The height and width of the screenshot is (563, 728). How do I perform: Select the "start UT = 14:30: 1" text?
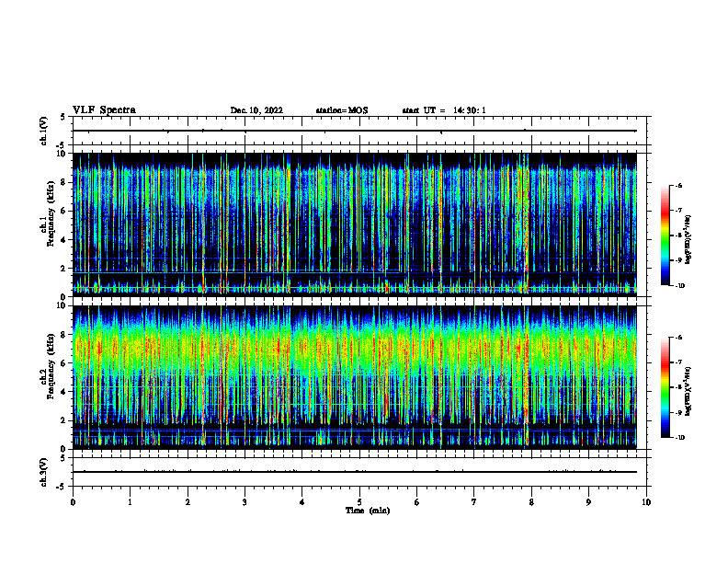pos(444,110)
